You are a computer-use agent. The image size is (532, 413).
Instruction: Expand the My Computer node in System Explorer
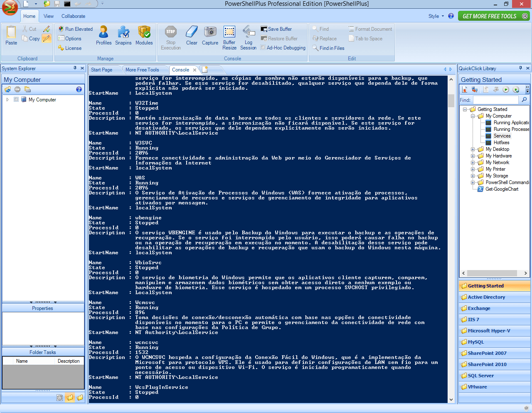[x=7, y=99]
